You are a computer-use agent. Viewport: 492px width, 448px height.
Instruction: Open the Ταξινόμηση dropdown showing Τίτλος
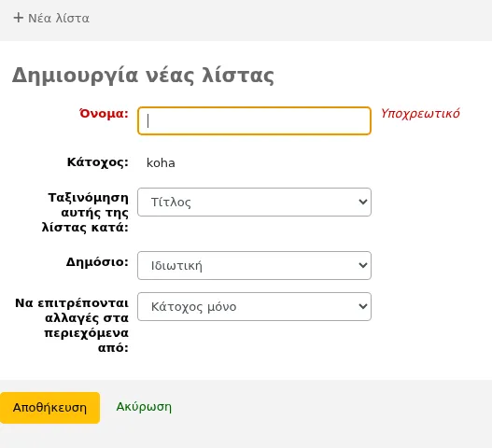tap(254, 202)
